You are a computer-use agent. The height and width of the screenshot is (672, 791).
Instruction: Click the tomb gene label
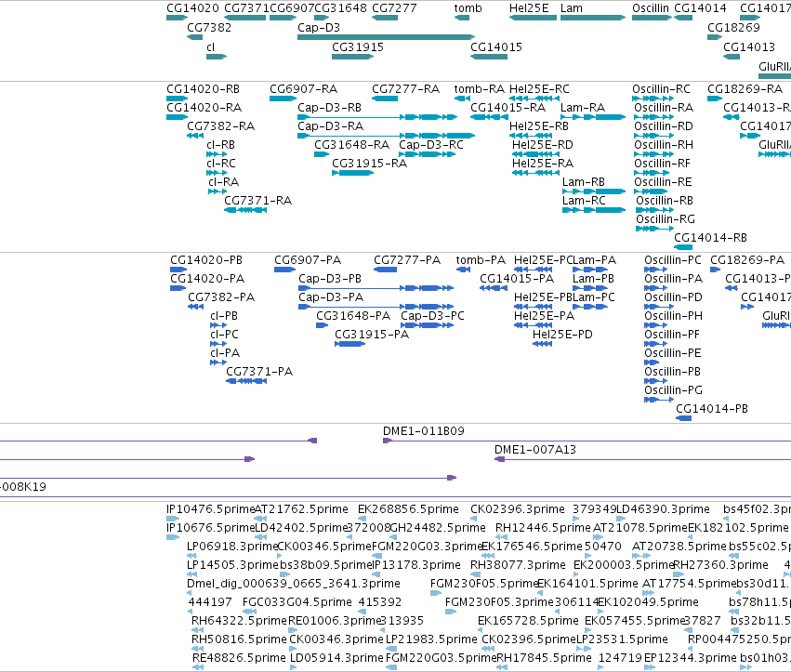(468, 8)
